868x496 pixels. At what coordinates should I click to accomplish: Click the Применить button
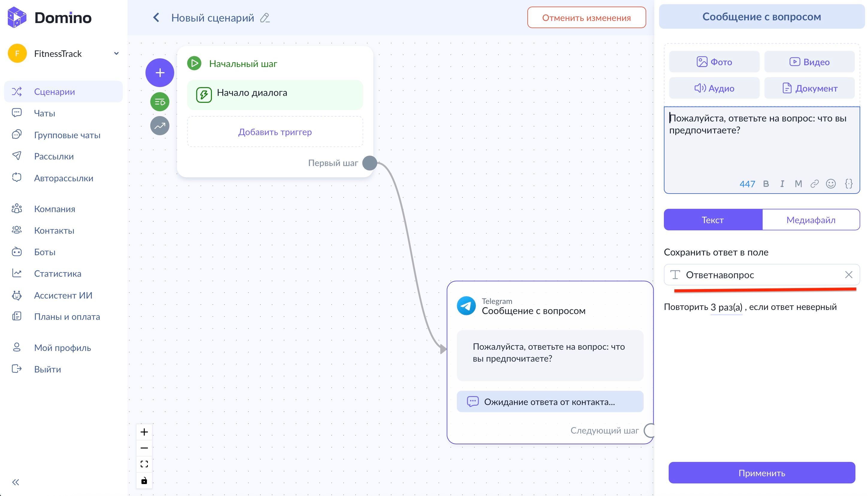tap(761, 473)
